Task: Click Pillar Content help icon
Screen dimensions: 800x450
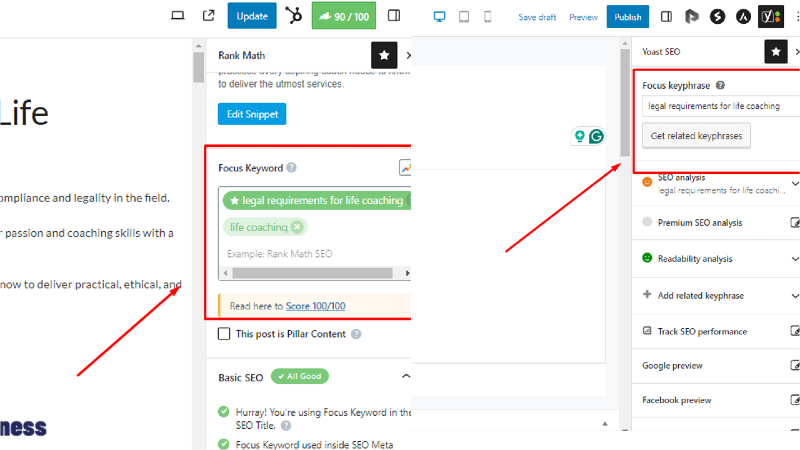Action: pos(356,334)
